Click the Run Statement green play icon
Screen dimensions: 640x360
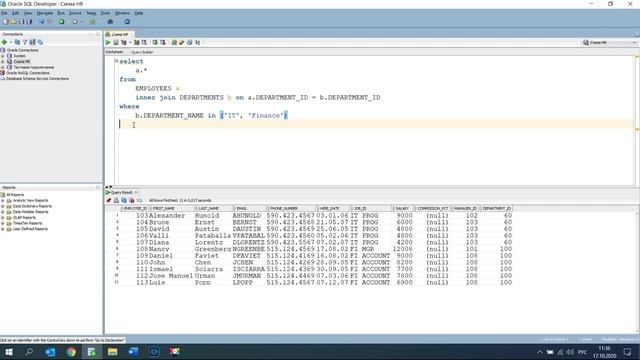(x=108, y=42)
